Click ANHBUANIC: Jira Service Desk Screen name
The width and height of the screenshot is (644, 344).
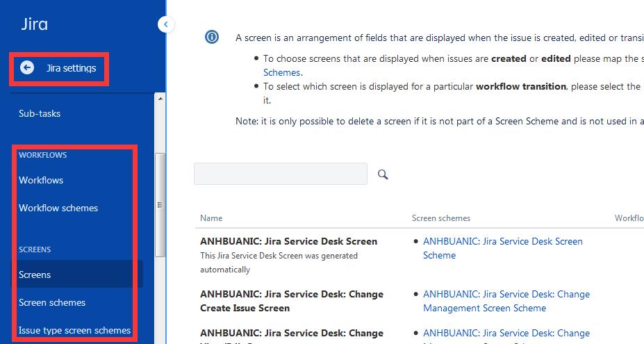(x=289, y=241)
